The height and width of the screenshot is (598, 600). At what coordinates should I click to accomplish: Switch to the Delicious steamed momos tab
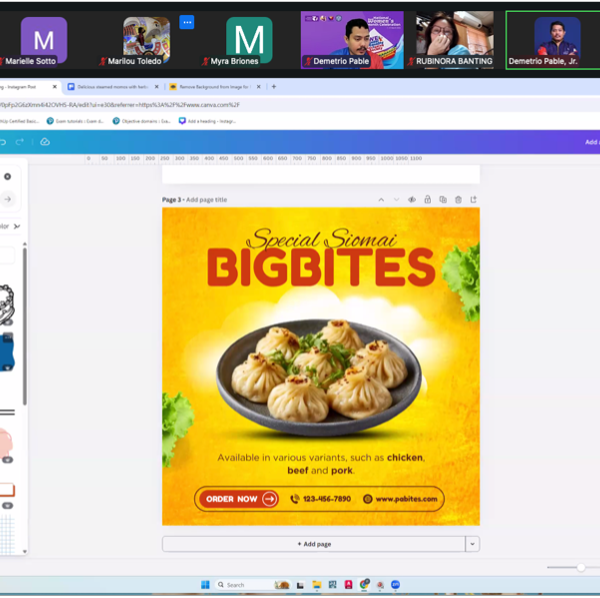coord(113,87)
